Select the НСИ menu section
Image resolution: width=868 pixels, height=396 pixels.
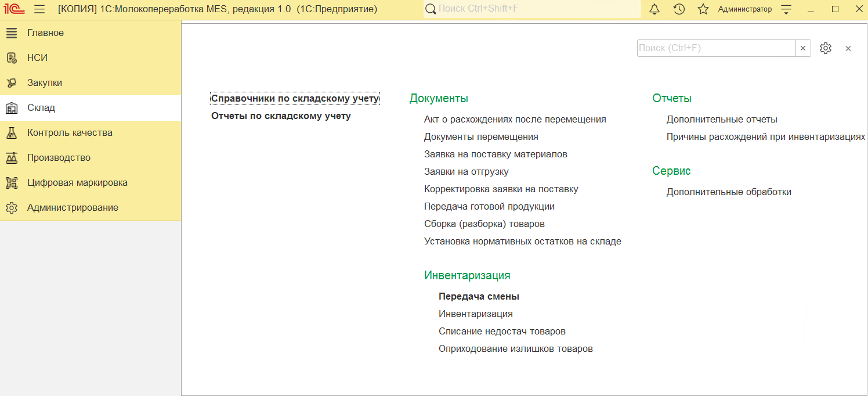[x=37, y=57]
